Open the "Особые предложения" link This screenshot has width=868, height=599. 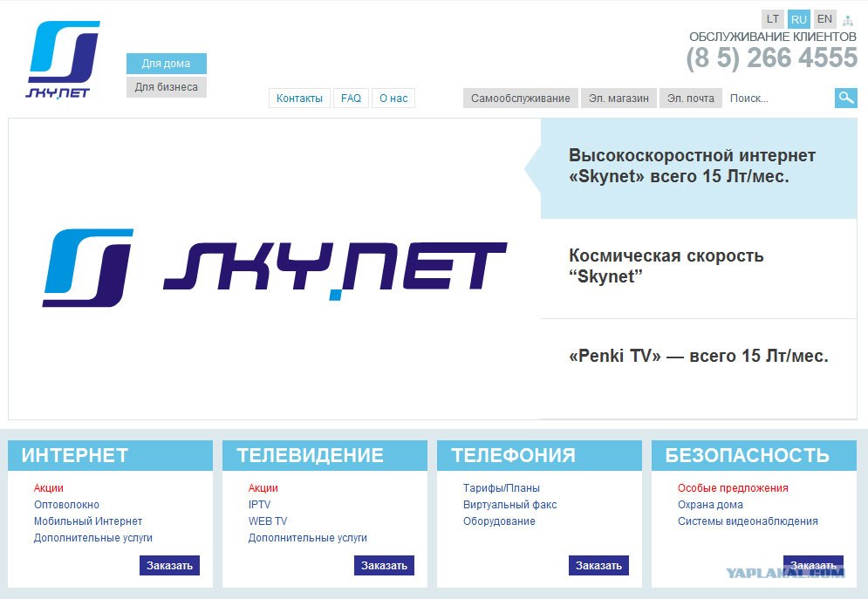coord(733,487)
